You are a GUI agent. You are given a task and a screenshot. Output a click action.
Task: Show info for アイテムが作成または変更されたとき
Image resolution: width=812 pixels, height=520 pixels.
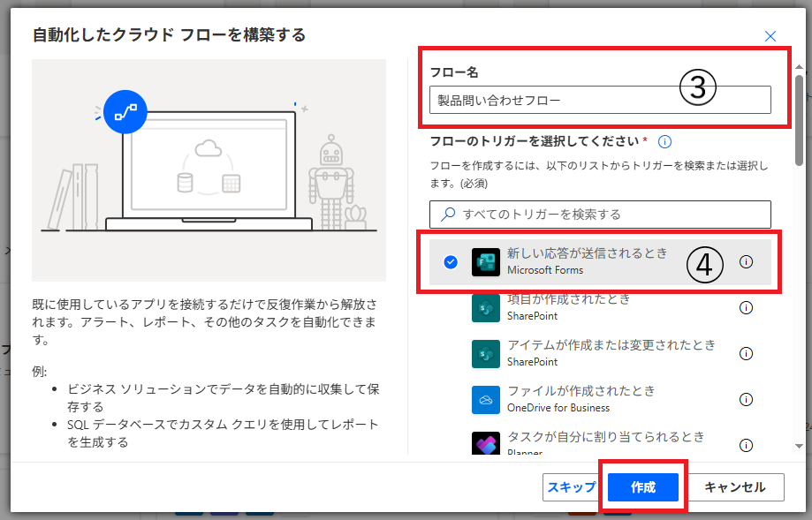(746, 354)
